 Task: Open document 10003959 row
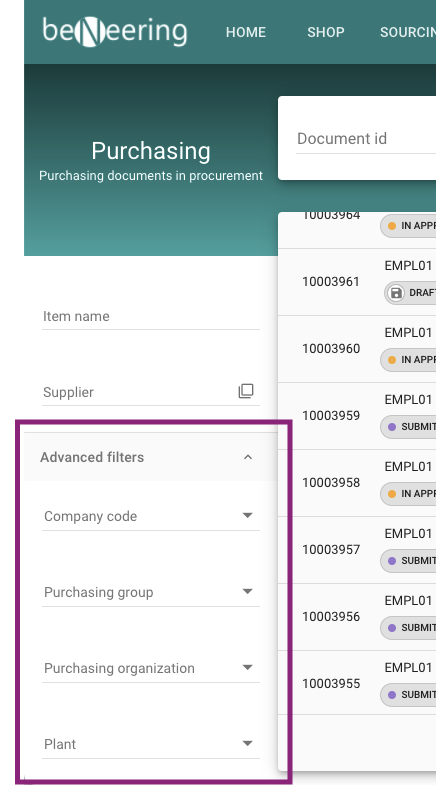click(357, 416)
